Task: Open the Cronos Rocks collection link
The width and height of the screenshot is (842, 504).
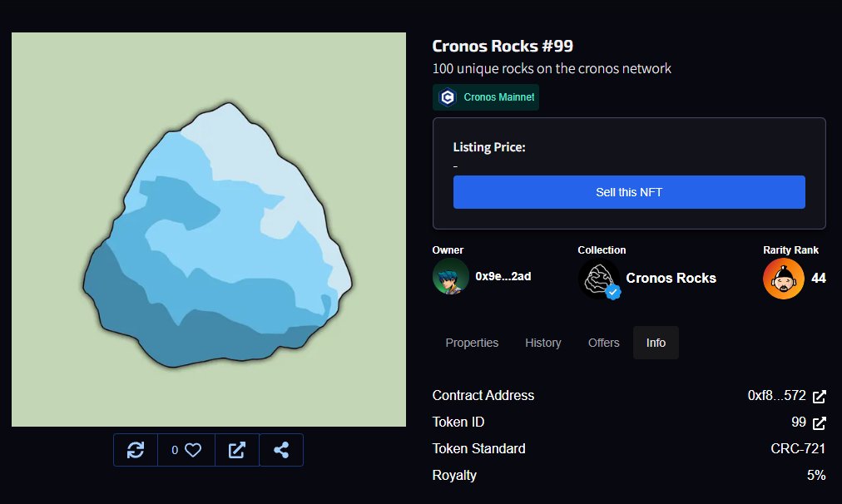Action: coord(671,278)
